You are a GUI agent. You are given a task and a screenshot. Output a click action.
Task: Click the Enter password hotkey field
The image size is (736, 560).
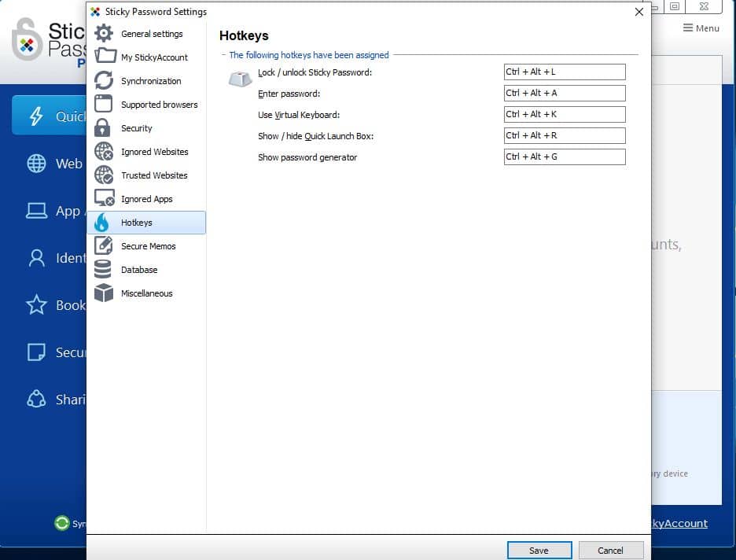click(x=565, y=93)
